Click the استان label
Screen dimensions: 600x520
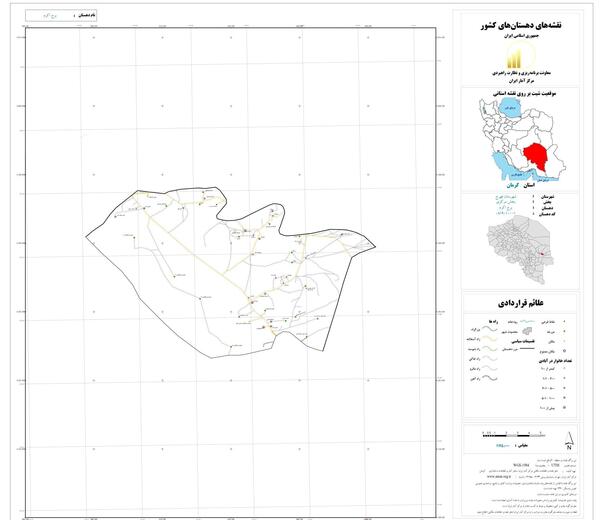(529, 185)
